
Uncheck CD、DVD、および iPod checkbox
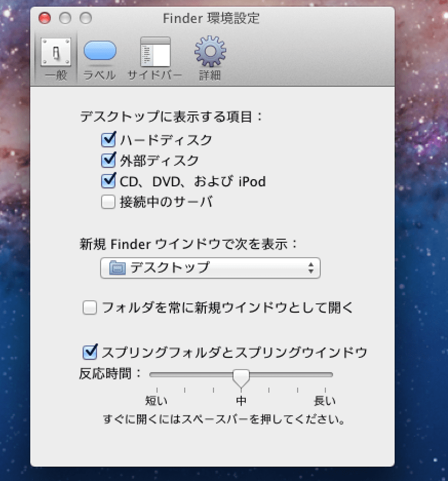click(108, 181)
